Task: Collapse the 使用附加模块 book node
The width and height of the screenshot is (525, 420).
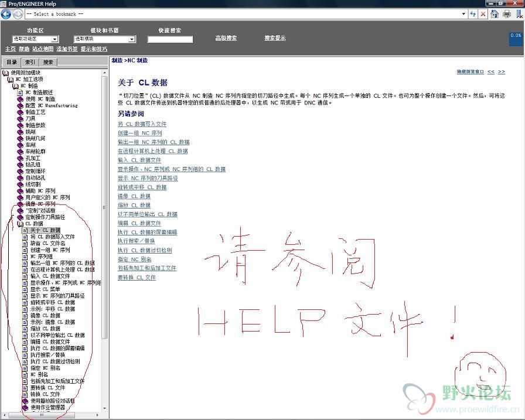Action: click(5, 73)
